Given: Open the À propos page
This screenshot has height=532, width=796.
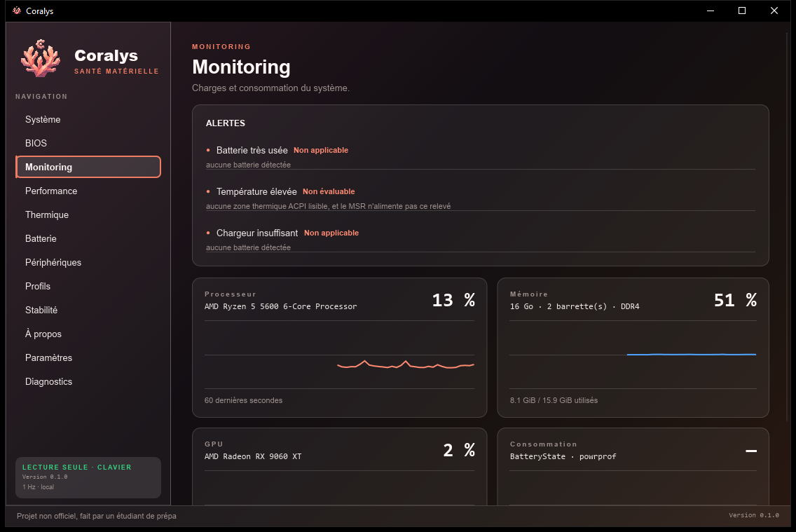Looking at the screenshot, I should coord(88,334).
